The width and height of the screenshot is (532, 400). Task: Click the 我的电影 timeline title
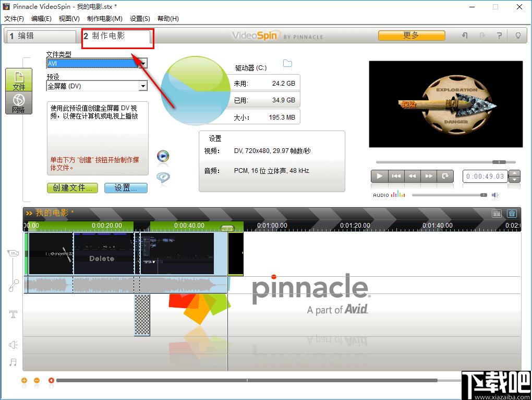[x=52, y=213]
